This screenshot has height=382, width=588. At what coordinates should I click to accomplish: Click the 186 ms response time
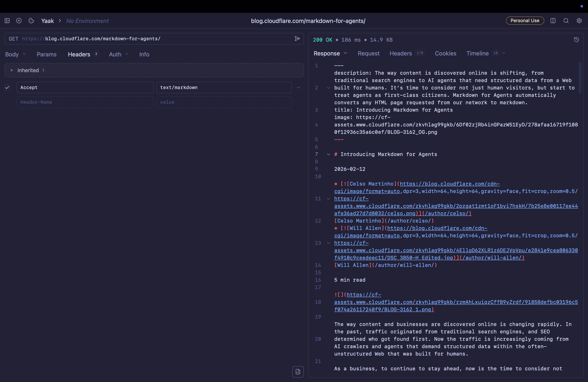(x=351, y=40)
